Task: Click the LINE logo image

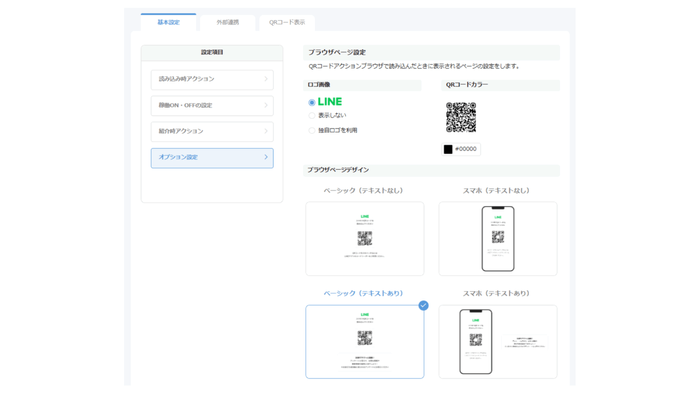Action: [x=330, y=102]
